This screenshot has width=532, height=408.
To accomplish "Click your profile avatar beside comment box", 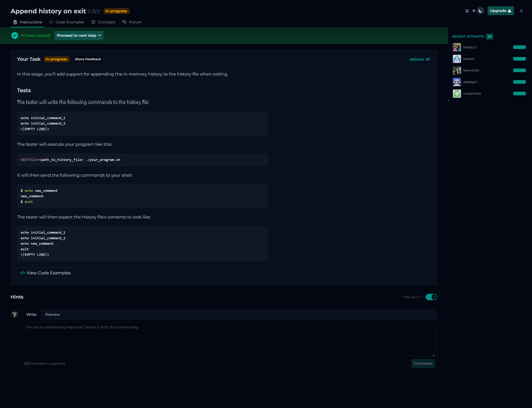I will [15, 314].
